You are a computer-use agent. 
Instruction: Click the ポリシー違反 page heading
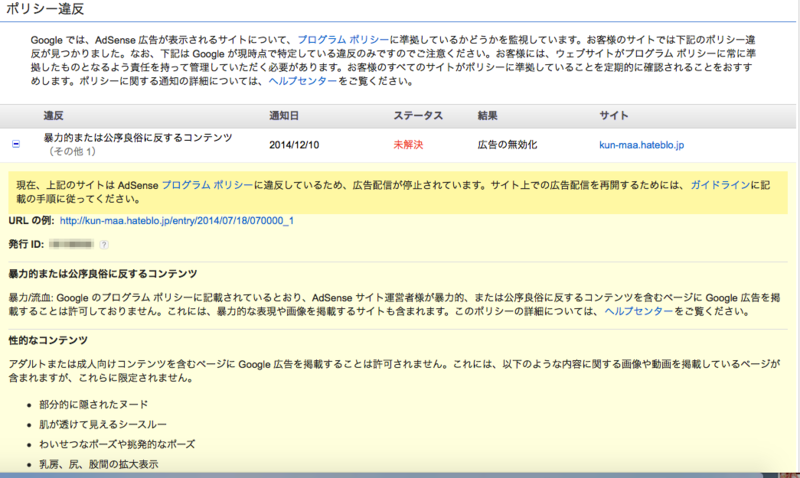click(x=45, y=9)
